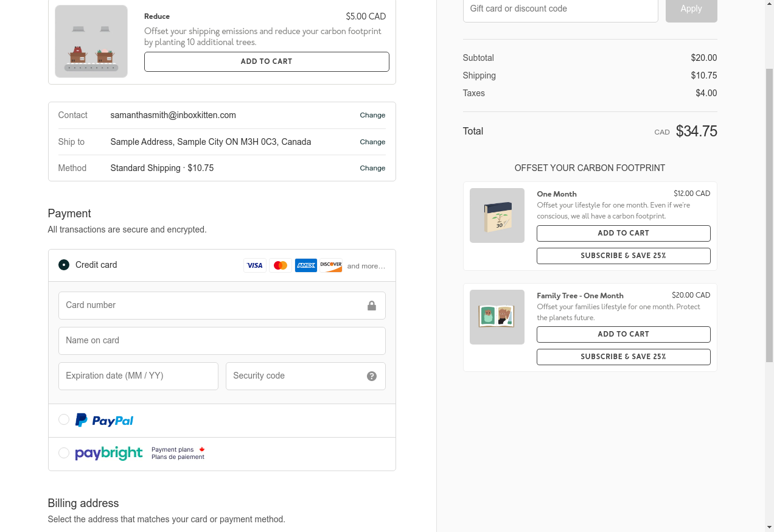Subscribe & save 25% on One Month
Viewport: 774px width, 532px height.
click(623, 256)
